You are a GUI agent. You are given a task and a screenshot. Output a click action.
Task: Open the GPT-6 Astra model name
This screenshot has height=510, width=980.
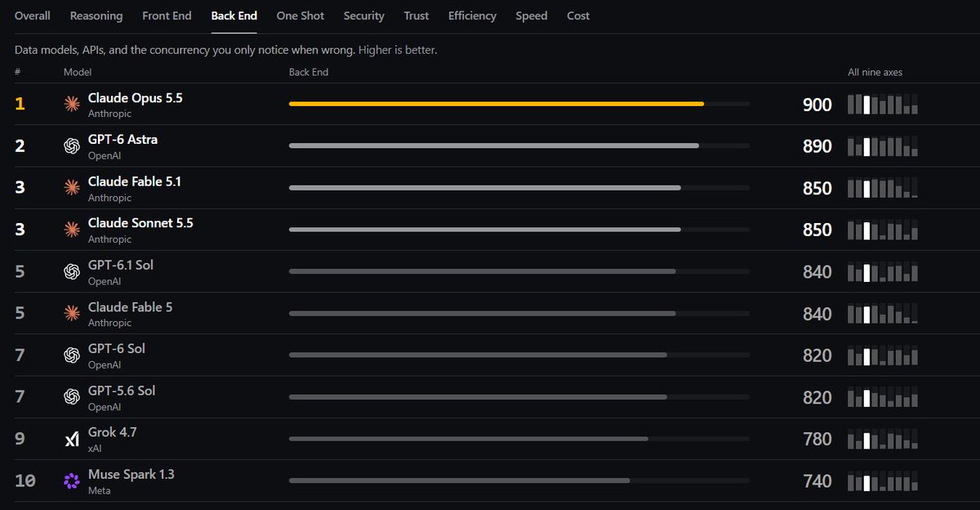tap(122, 139)
